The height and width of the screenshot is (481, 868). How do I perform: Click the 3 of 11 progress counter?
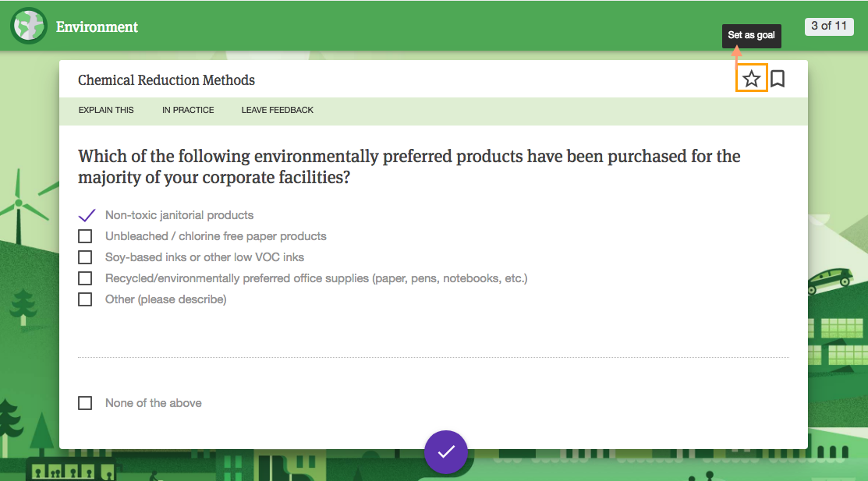click(x=828, y=26)
